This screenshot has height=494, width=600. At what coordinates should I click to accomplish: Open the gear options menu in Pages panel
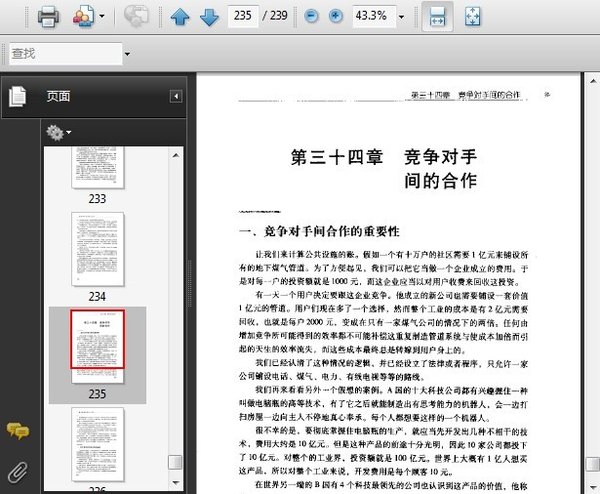coord(57,132)
